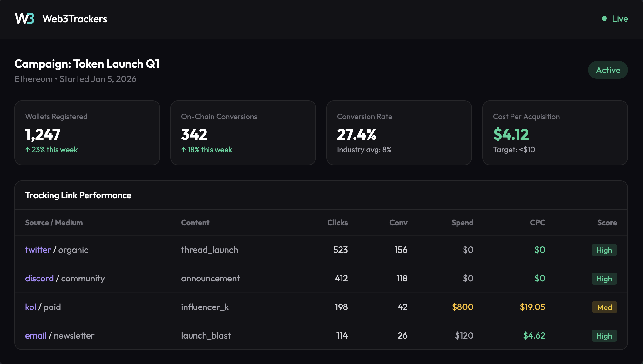Select the Wallets Registered stat card
The image size is (643, 364).
(87, 133)
